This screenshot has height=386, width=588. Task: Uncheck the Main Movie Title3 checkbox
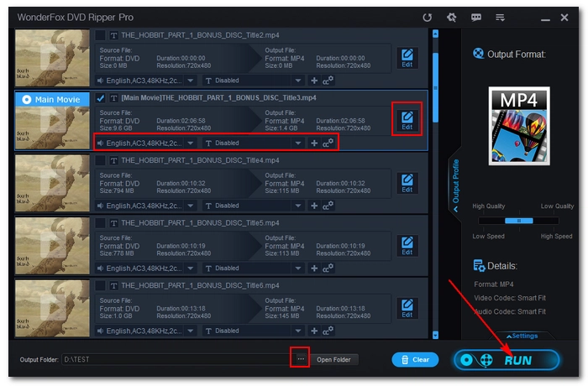pos(100,98)
